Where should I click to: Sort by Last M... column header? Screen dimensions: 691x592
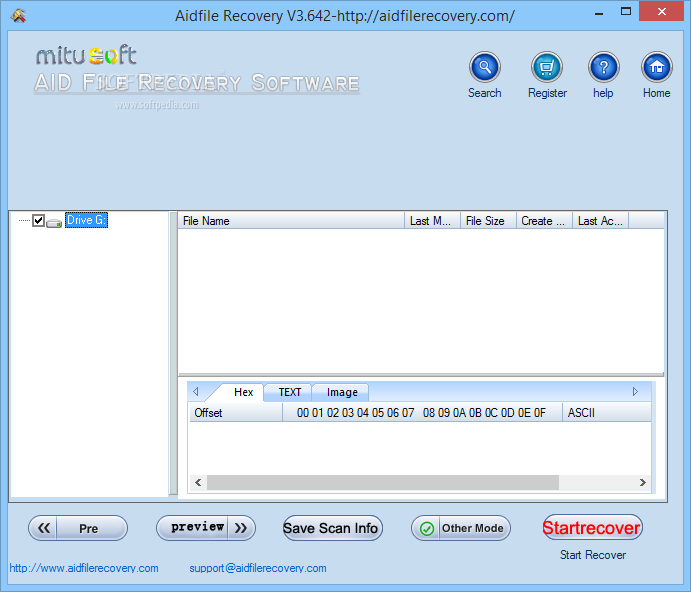click(x=432, y=220)
